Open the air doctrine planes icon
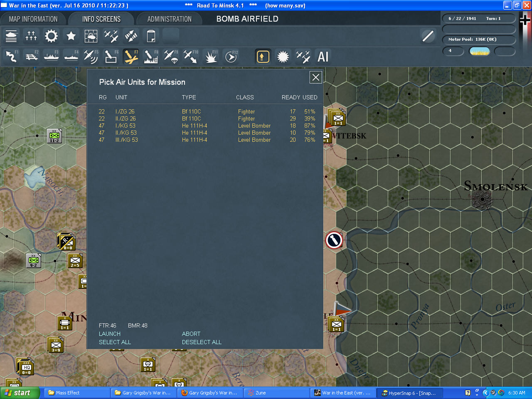Viewport: 532px width, 399px height. 111,36
